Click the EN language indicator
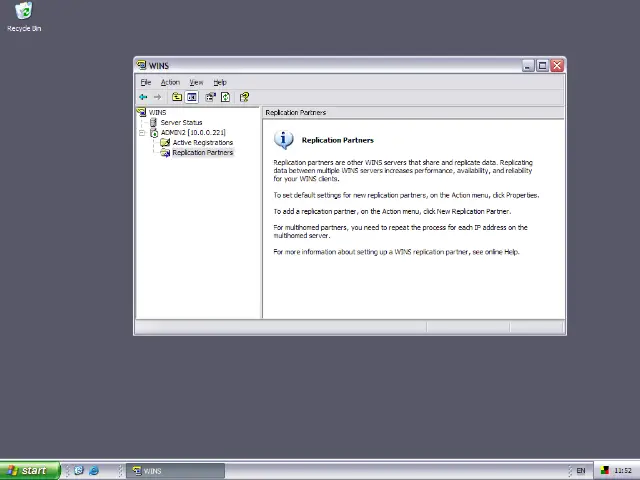Image resolution: width=640 pixels, height=480 pixels. pyautogui.click(x=580, y=471)
